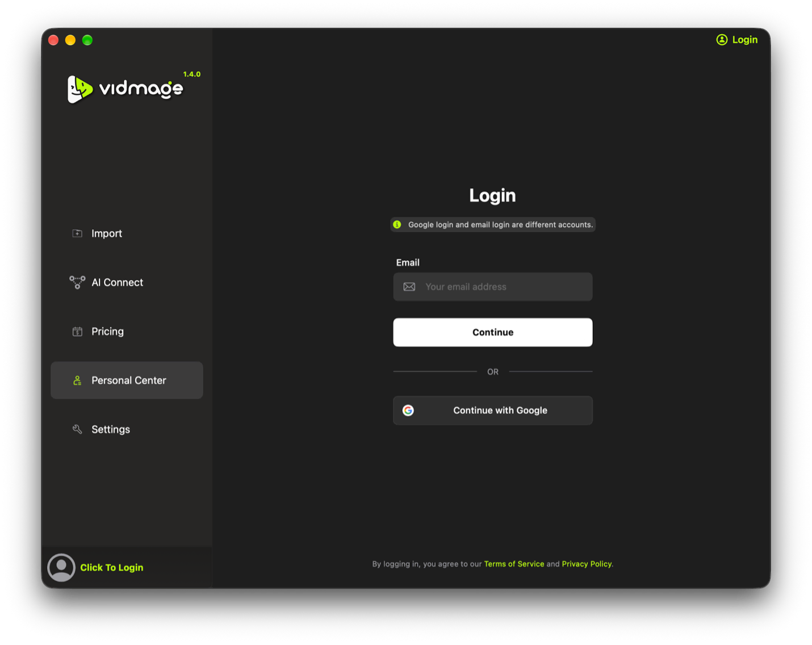
Task: Click the Pricing calendar icon
Action: coord(77,332)
